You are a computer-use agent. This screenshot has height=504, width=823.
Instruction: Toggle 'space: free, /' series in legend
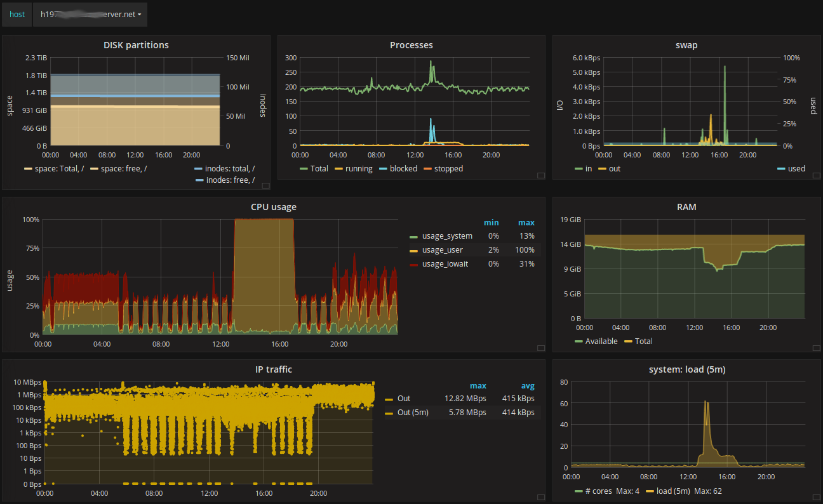point(123,169)
